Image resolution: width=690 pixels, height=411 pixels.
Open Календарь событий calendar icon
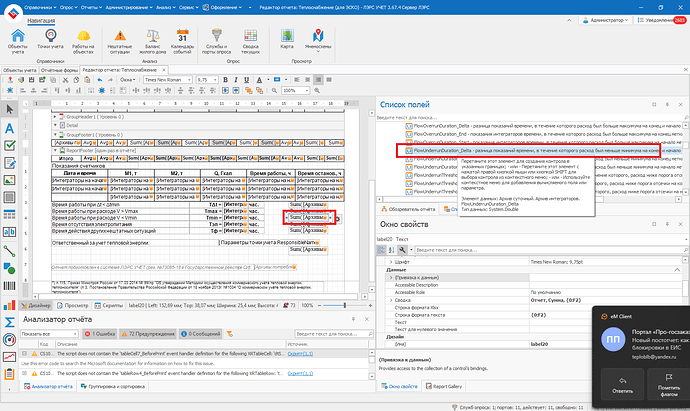[182, 42]
